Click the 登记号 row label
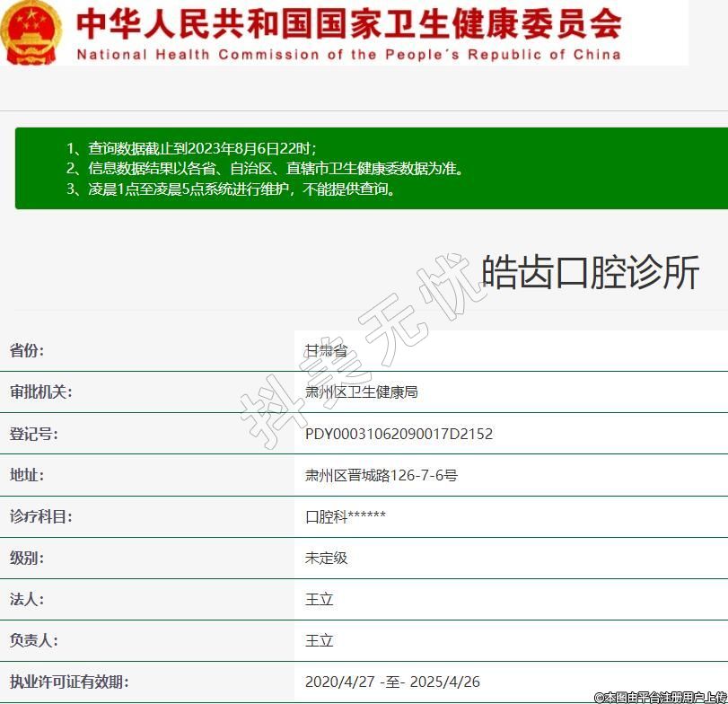728x704 pixels. pyautogui.click(x=34, y=434)
